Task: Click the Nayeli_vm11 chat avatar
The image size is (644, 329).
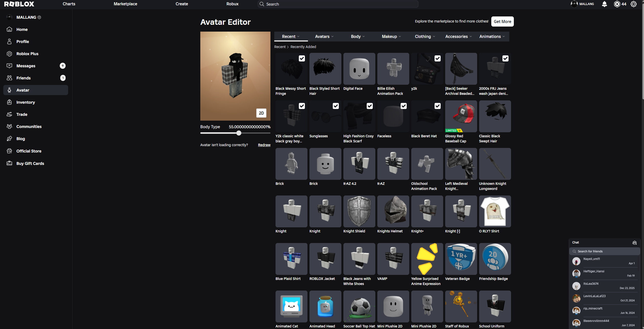Action: pyautogui.click(x=576, y=261)
